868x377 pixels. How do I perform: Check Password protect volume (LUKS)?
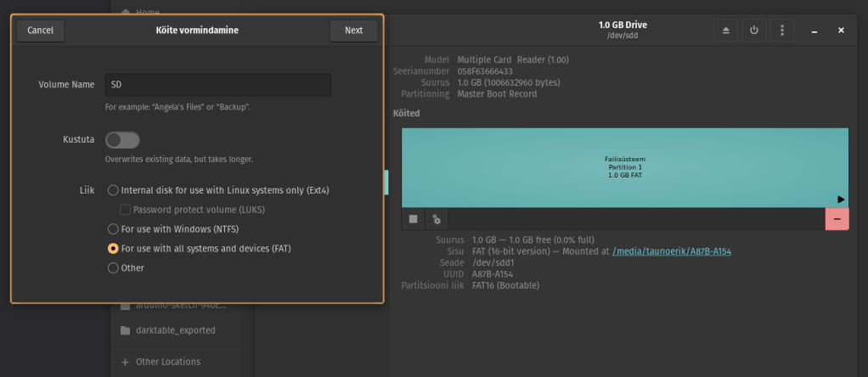(x=126, y=209)
